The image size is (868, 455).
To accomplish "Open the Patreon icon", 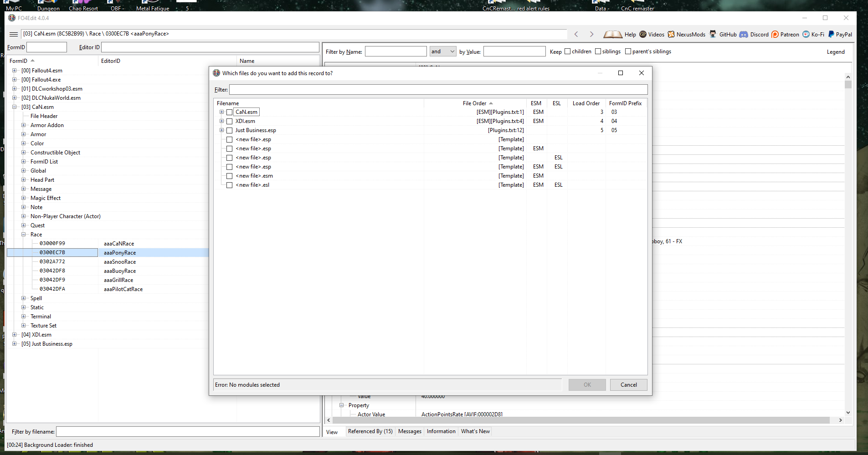I will tap(775, 34).
